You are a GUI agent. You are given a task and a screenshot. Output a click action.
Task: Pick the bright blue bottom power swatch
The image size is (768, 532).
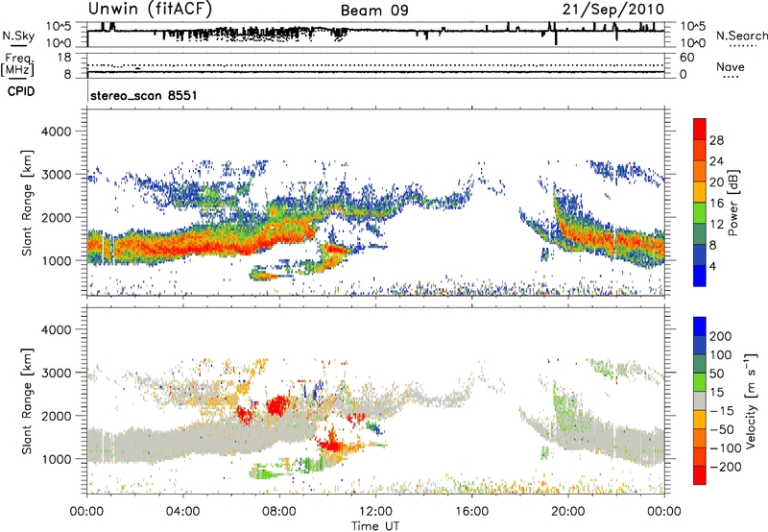click(x=700, y=276)
